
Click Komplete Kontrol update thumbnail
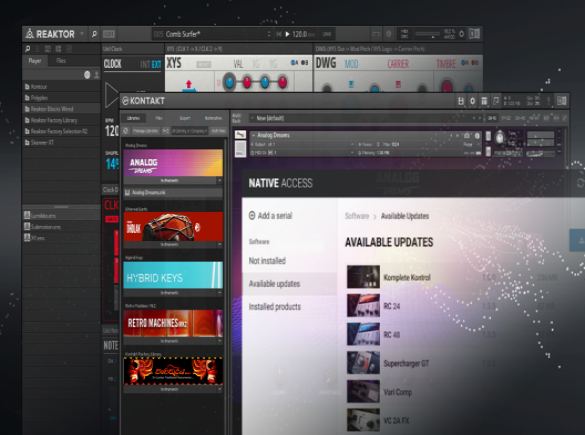tap(363, 277)
